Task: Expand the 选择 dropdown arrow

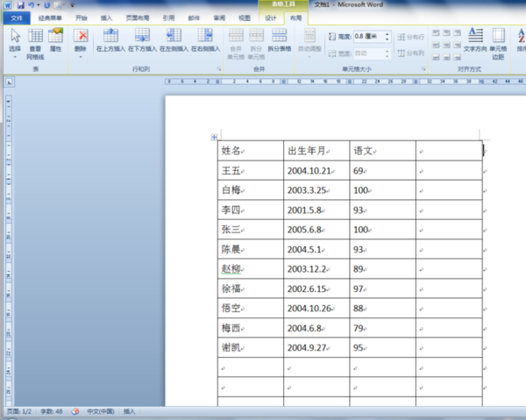Action: coord(15,57)
